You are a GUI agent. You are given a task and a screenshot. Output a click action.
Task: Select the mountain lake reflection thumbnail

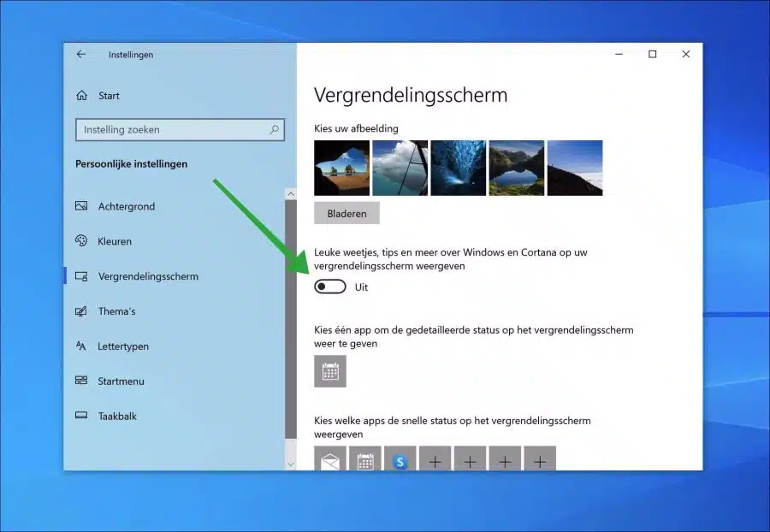pos(517,168)
